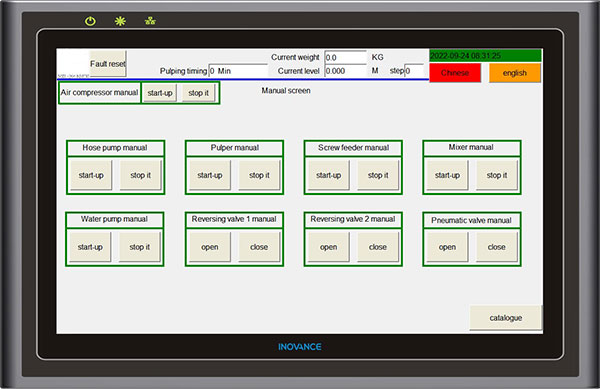The height and width of the screenshot is (389, 600).
Task: Close reversing valve 2
Action: tap(378, 247)
